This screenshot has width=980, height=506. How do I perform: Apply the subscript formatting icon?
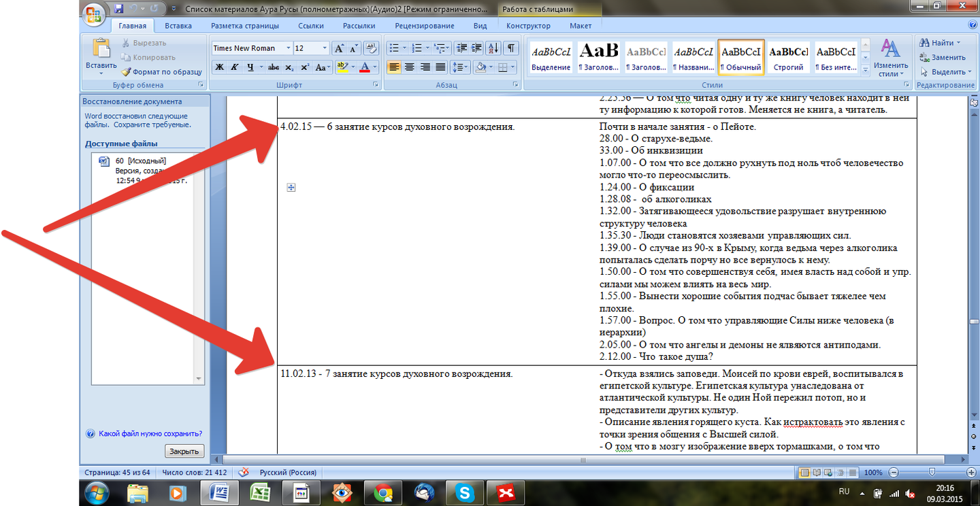click(x=289, y=67)
